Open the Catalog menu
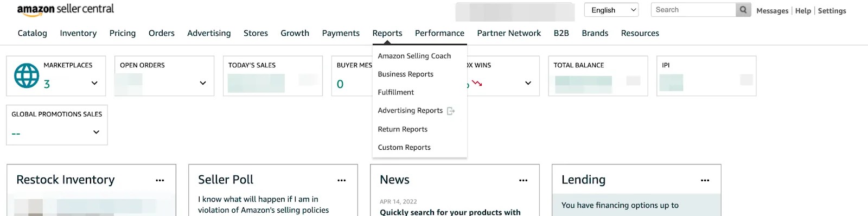The width and height of the screenshot is (868, 216). click(33, 33)
